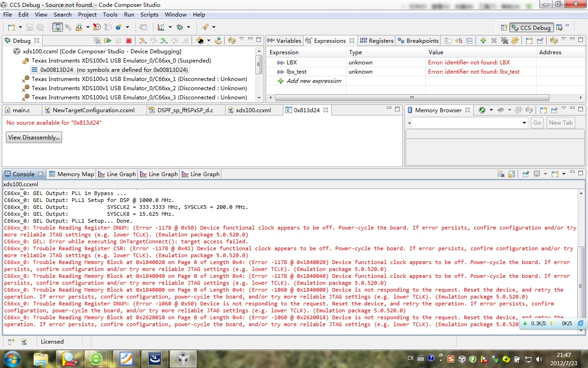Click the New Tab button in Memory Browser
The image size is (588, 368).
point(561,123)
